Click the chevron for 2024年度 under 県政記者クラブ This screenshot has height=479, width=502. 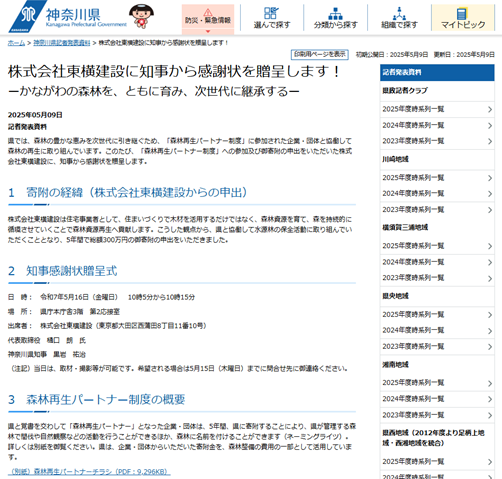pyautogui.click(x=490, y=125)
